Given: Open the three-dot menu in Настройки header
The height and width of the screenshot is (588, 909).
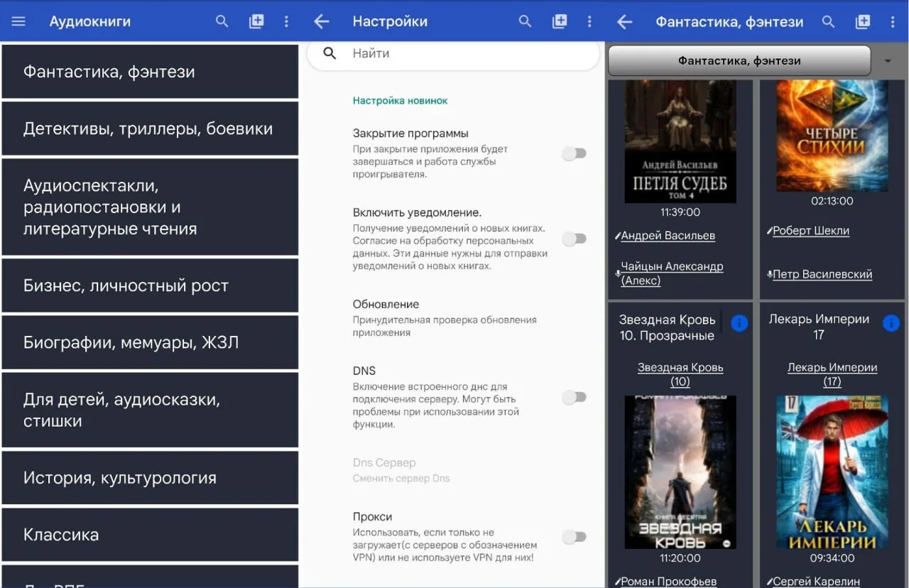Looking at the screenshot, I should click(589, 21).
